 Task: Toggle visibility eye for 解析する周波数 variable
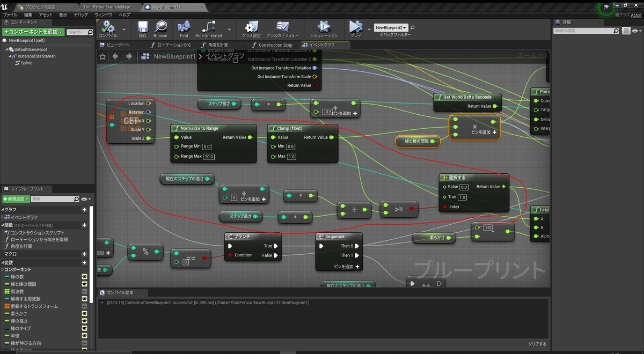pyautogui.click(x=84, y=299)
